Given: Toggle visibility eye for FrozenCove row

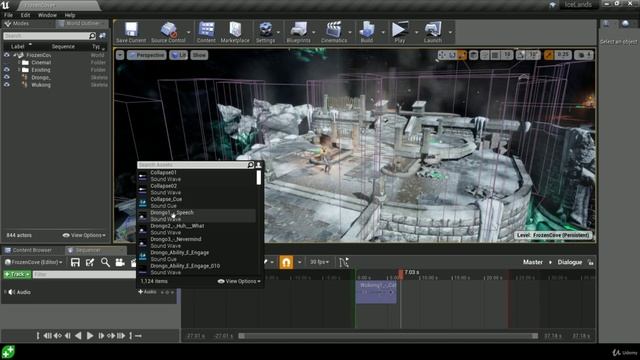Looking at the screenshot, I should (7, 55).
